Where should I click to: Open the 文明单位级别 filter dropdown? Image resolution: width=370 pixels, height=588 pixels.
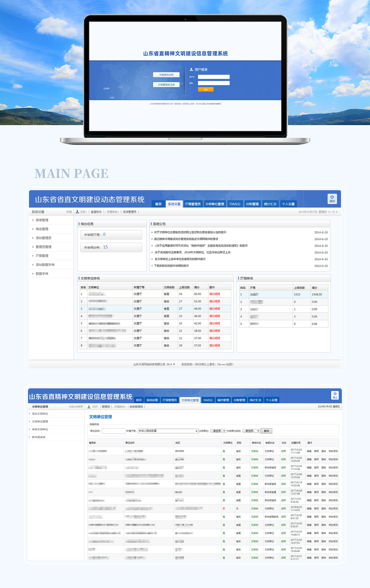pos(251,431)
